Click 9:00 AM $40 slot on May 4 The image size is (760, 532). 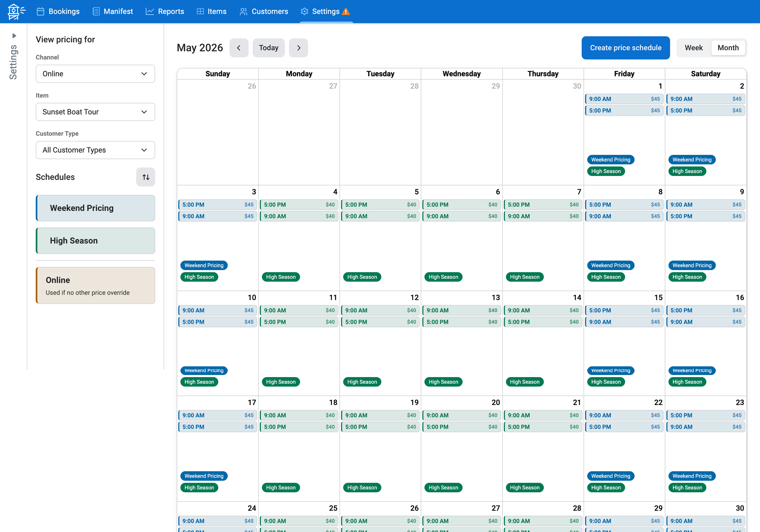[299, 216]
